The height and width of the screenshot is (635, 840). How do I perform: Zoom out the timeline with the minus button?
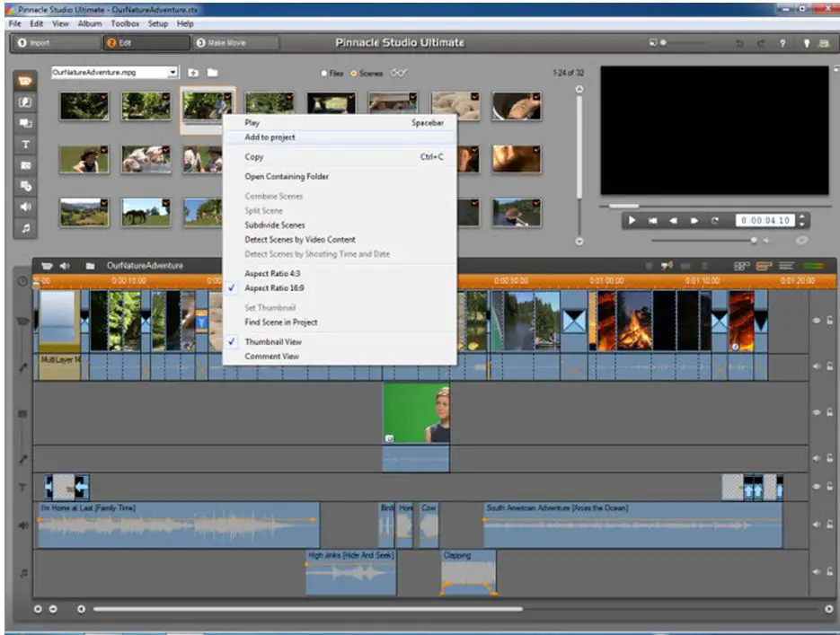tap(53, 609)
